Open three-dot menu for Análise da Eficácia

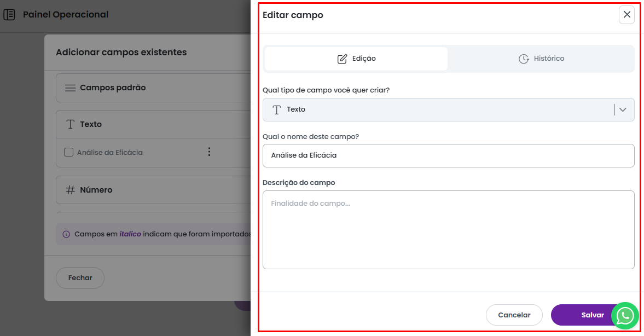(x=209, y=152)
